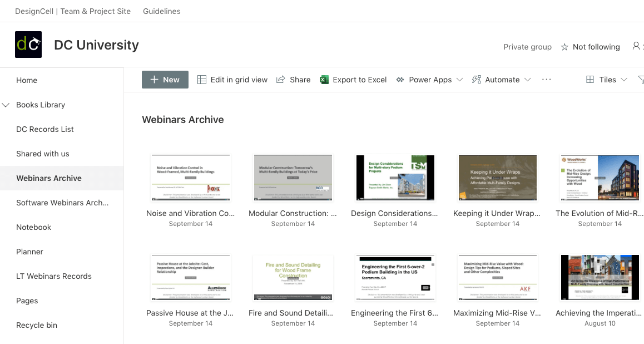Image resolution: width=644 pixels, height=344 pixels.
Task: Open the Guidelines menu item
Action: pos(161,11)
